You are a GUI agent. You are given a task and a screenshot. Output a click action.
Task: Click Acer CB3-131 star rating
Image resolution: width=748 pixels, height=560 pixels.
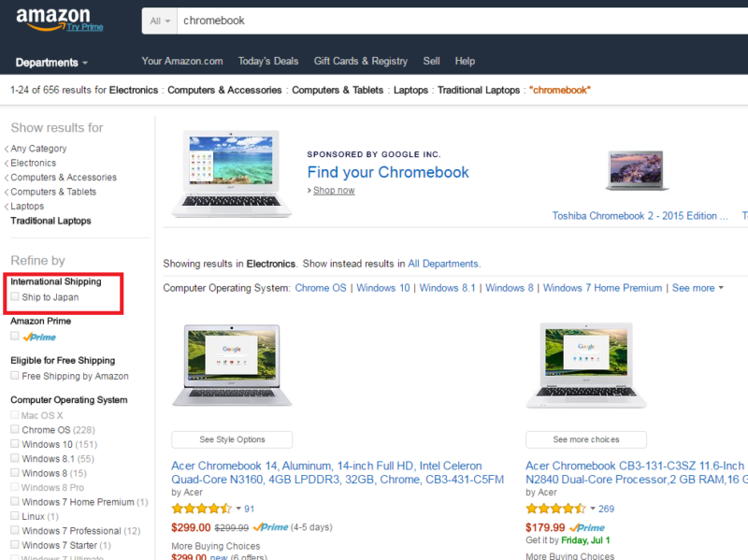click(x=555, y=509)
